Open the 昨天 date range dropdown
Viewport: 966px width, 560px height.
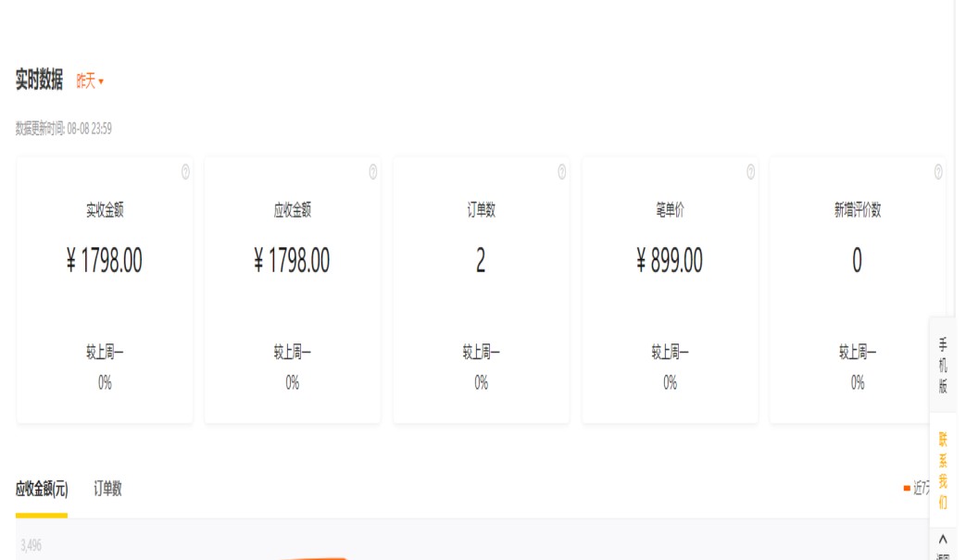(90, 81)
